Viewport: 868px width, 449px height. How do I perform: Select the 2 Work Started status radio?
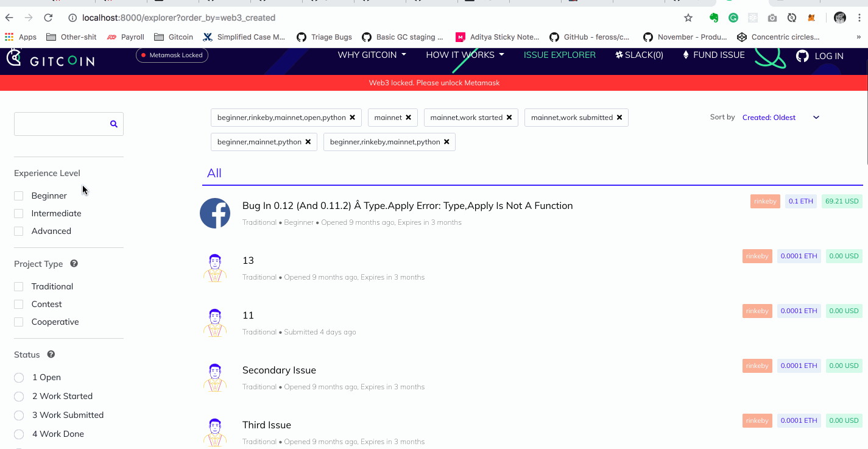click(19, 397)
